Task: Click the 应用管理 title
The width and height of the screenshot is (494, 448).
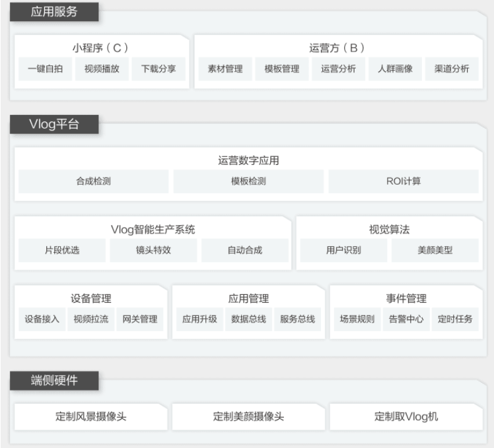Action: 248,298
